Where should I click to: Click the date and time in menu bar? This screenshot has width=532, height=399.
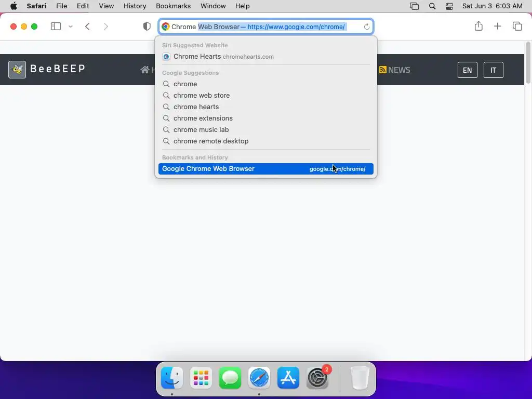[x=493, y=6]
